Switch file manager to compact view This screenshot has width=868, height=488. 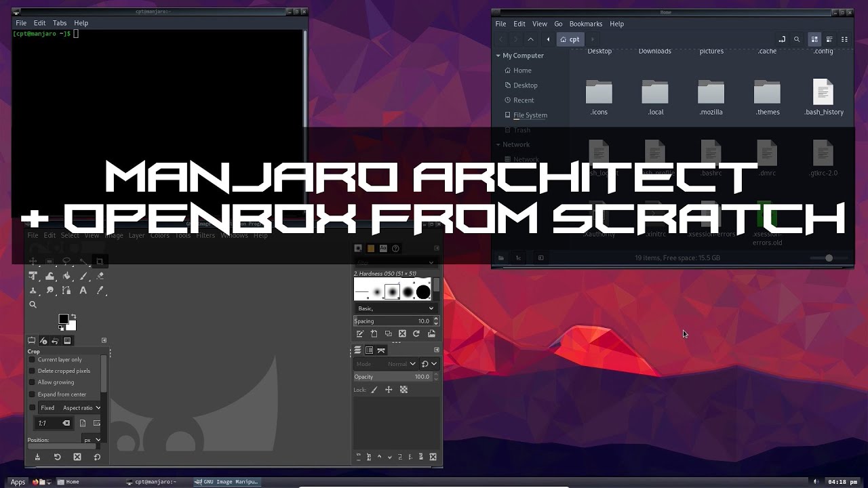pos(844,39)
